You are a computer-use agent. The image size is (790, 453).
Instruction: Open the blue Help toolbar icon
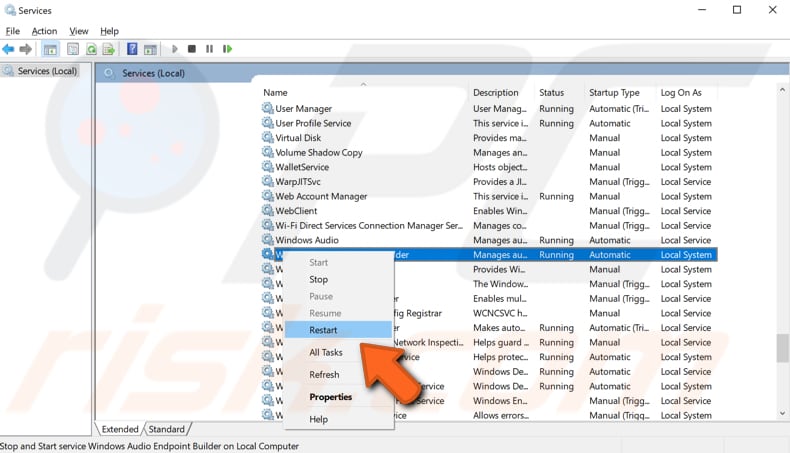[x=132, y=49]
